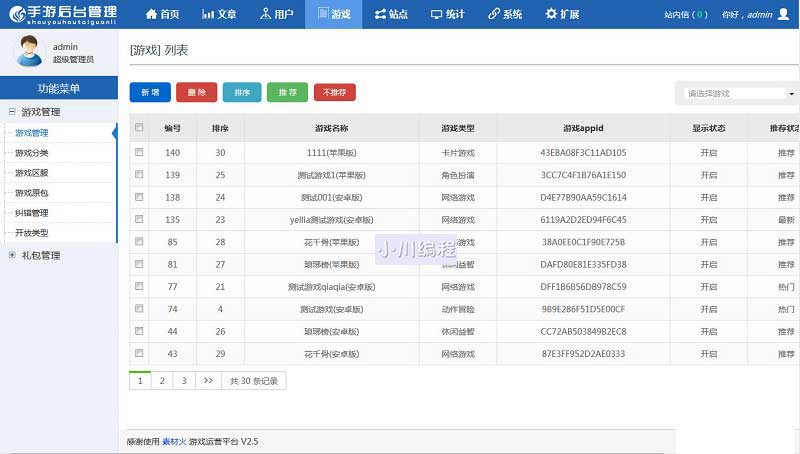Click the 素材火 footer link
The height and width of the screenshot is (454, 800).
click(x=174, y=442)
